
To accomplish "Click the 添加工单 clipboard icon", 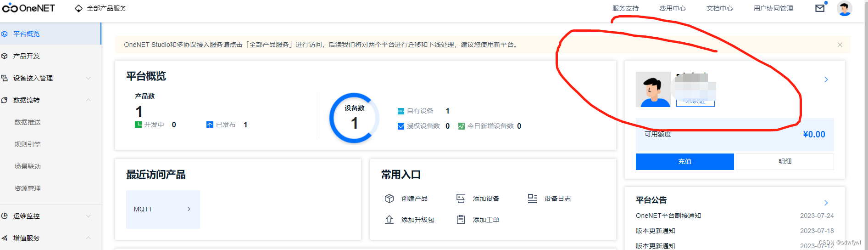I will 461,220.
